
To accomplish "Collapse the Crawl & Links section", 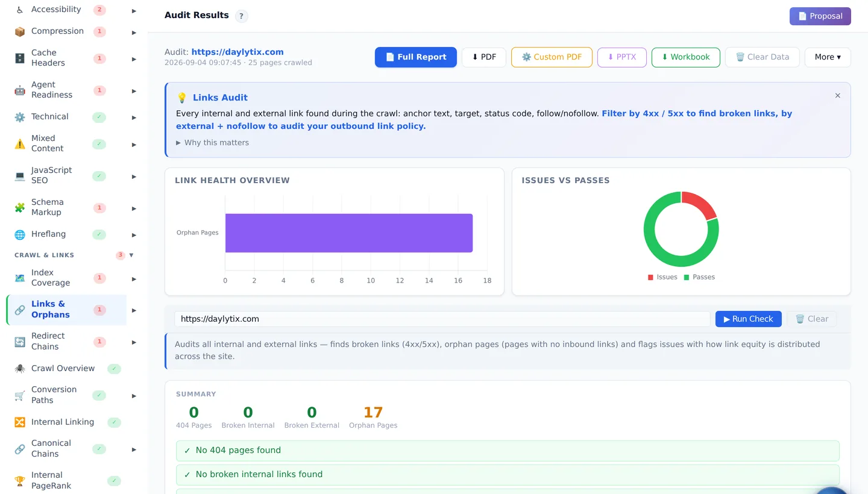I will tap(131, 255).
